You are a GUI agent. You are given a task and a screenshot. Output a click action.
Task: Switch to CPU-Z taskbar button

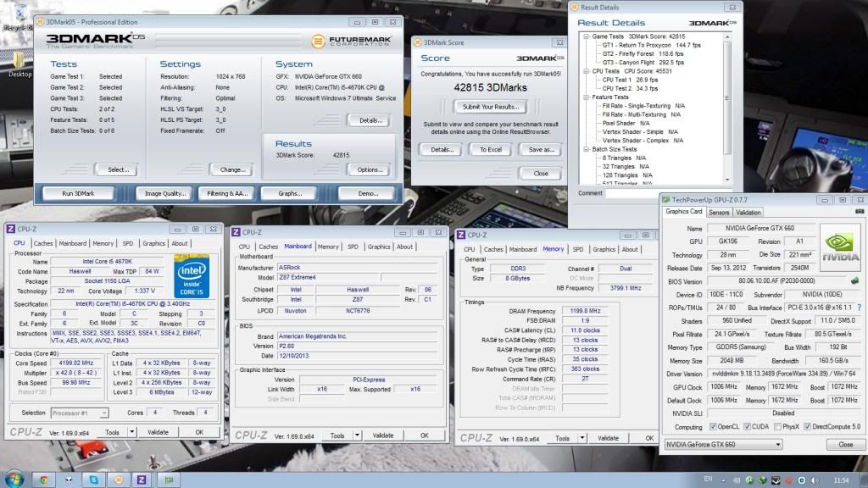pyautogui.click(x=142, y=480)
